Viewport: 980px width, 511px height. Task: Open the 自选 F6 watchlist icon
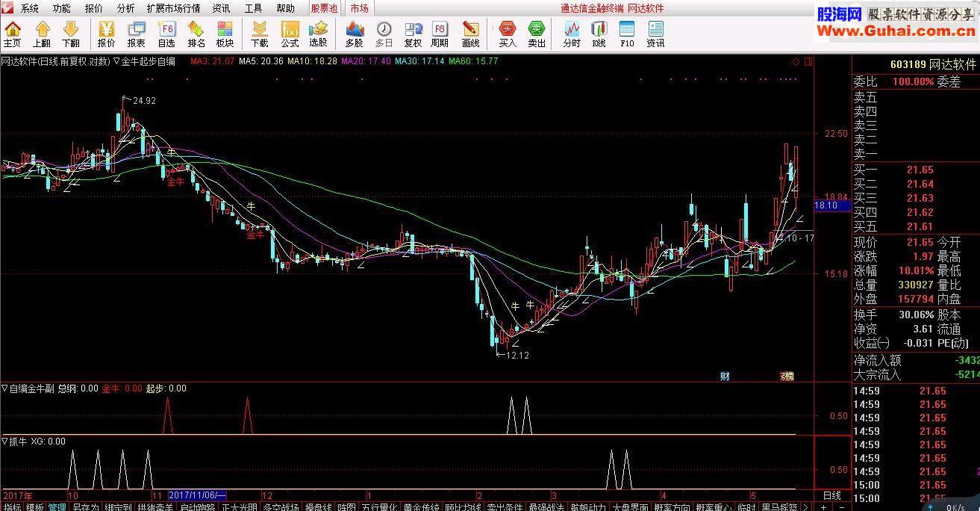[x=166, y=34]
